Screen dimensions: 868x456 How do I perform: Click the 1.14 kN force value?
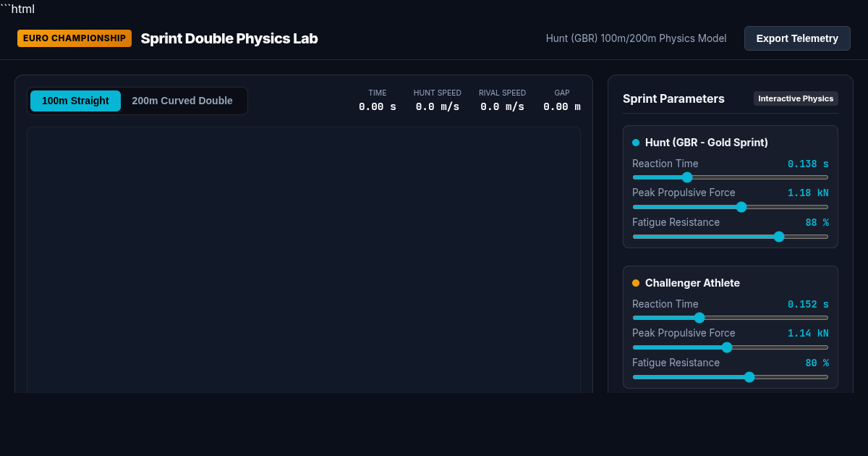808,334
